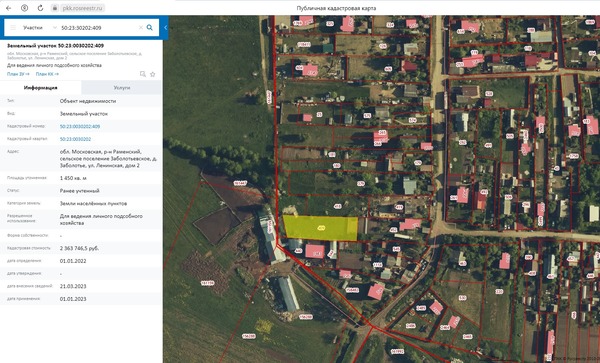Open cadastral quarter link 50:23:0030202
The width and height of the screenshot is (600, 363).
point(75,139)
